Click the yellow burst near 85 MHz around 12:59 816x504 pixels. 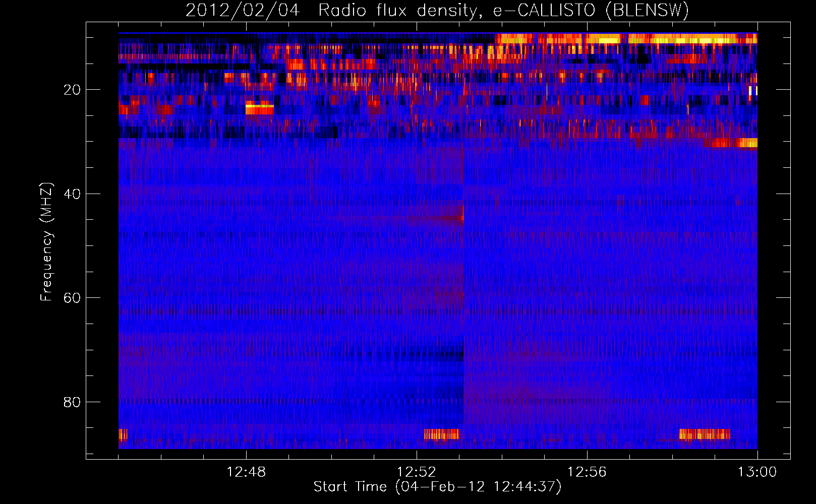[705, 434]
